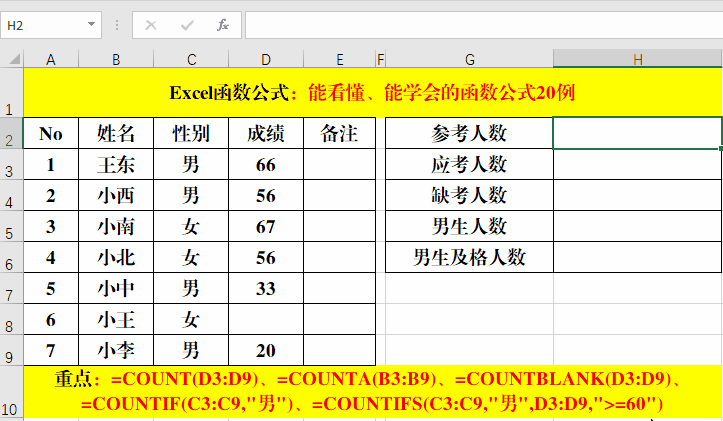723x421 pixels.
Task: Click the '姓名' header cell
Action: [x=116, y=133]
